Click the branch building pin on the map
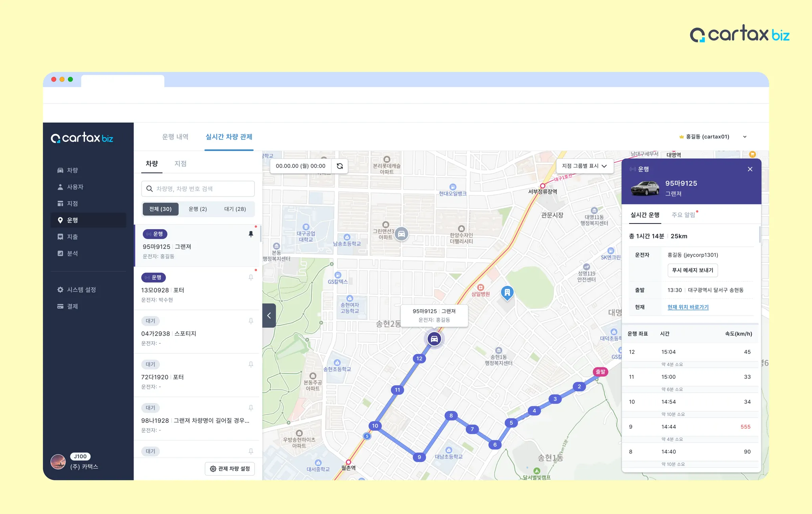Image resolution: width=812 pixels, height=514 pixels. [x=507, y=293]
